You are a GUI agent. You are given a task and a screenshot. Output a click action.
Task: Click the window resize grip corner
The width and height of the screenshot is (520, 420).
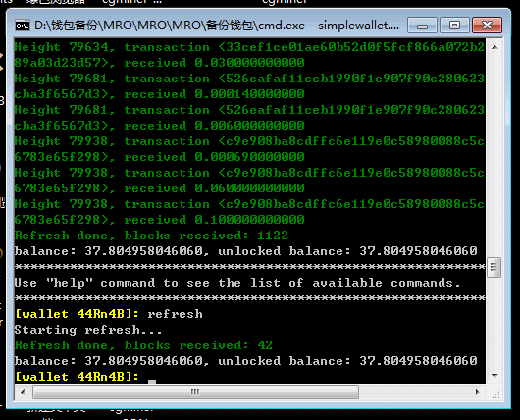point(495,394)
